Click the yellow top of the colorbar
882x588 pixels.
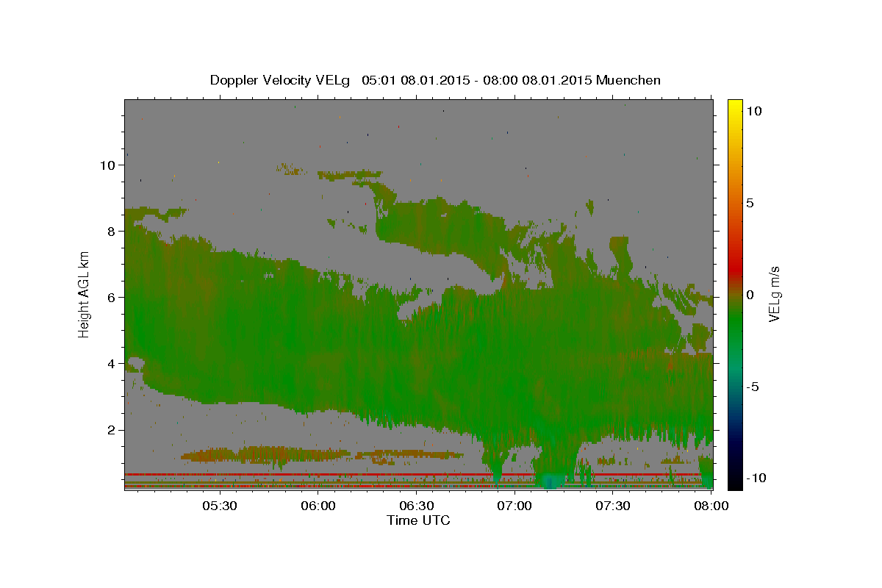734,104
